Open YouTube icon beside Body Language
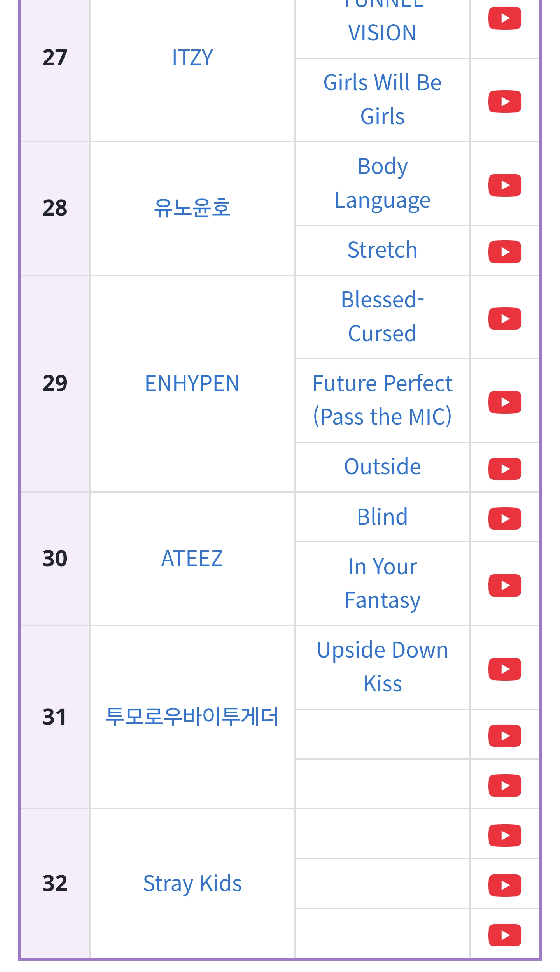560x972 pixels. click(x=504, y=185)
